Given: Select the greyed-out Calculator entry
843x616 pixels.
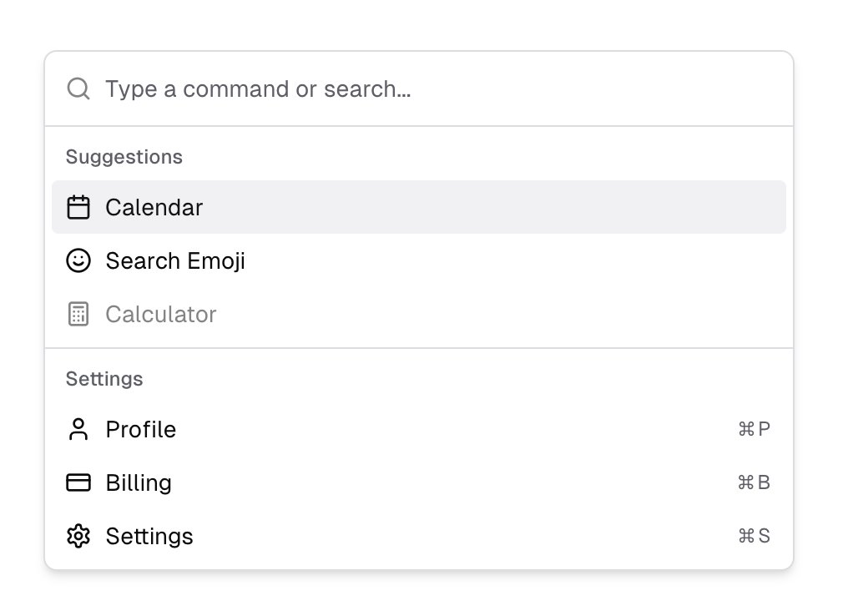Looking at the screenshot, I should tap(161, 315).
